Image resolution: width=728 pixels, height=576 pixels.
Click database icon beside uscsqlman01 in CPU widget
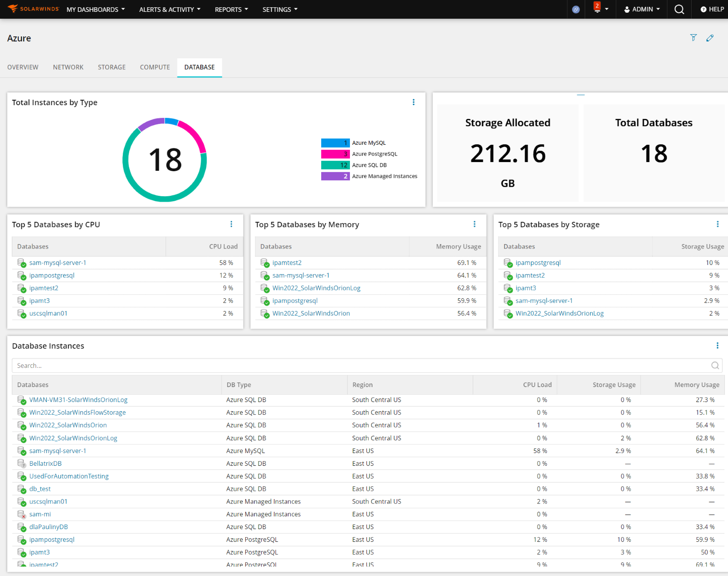pyautogui.click(x=21, y=313)
